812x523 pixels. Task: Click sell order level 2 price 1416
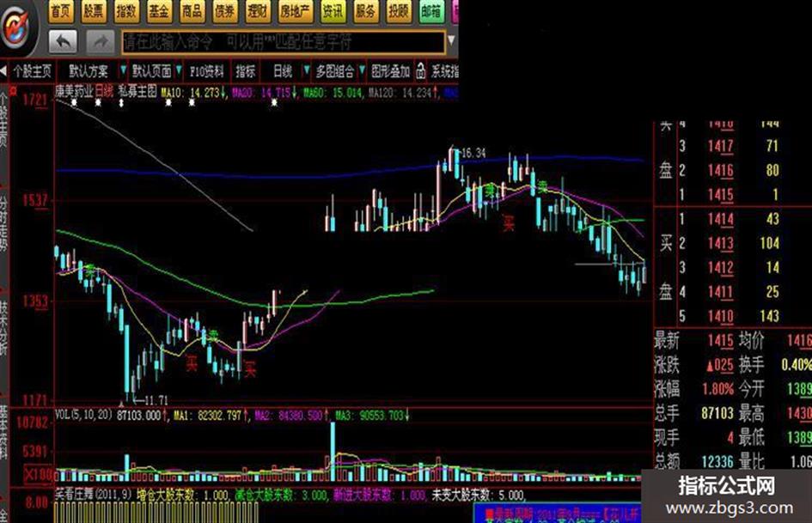coord(721,170)
